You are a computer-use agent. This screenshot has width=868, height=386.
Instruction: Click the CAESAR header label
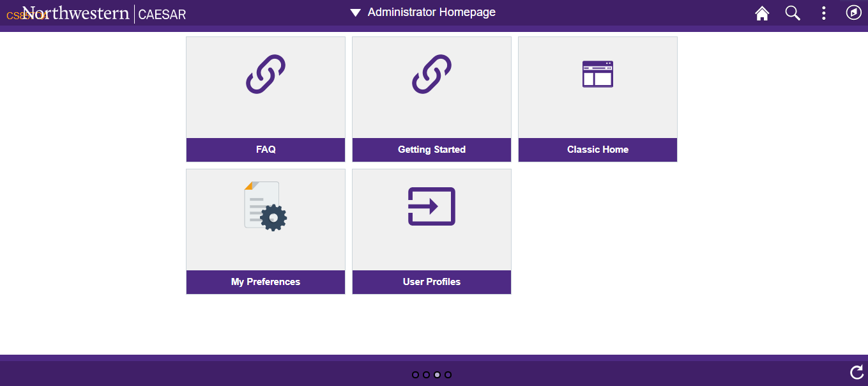coord(162,14)
